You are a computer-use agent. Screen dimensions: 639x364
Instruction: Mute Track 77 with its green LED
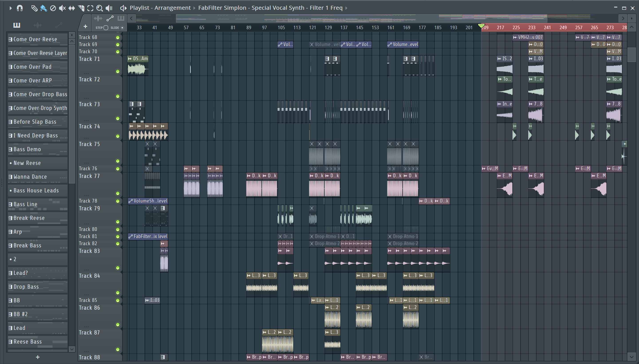(118, 193)
